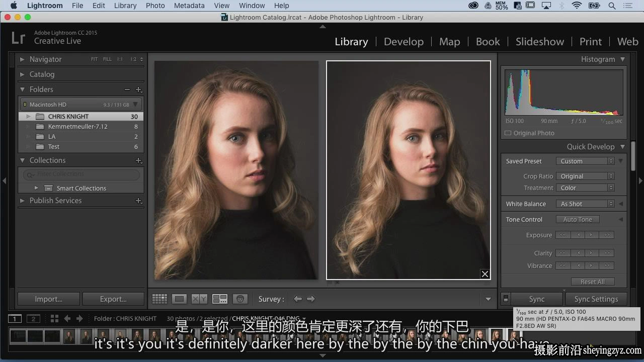Image resolution: width=644 pixels, height=362 pixels.
Task: Expand White Balance section triangle
Action: [x=621, y=204]
